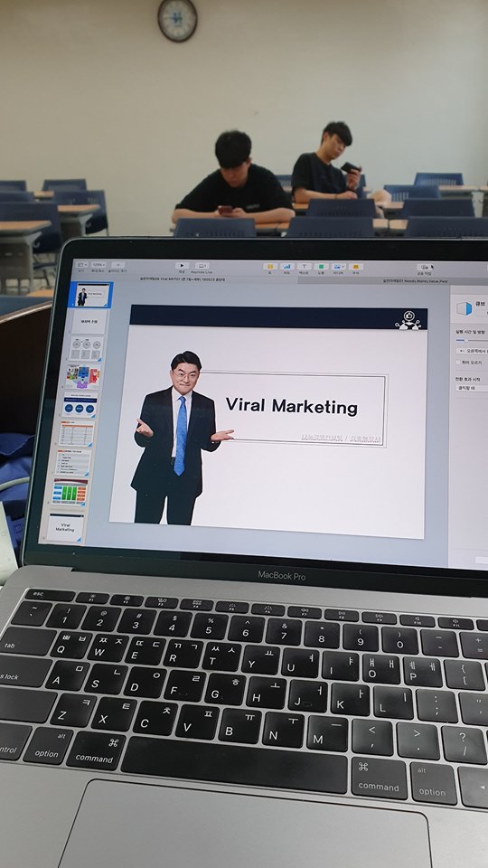This screenshot has width=488, height=868.
Task: Insert a chart using the Chart icon
Action: click(287, 266)
